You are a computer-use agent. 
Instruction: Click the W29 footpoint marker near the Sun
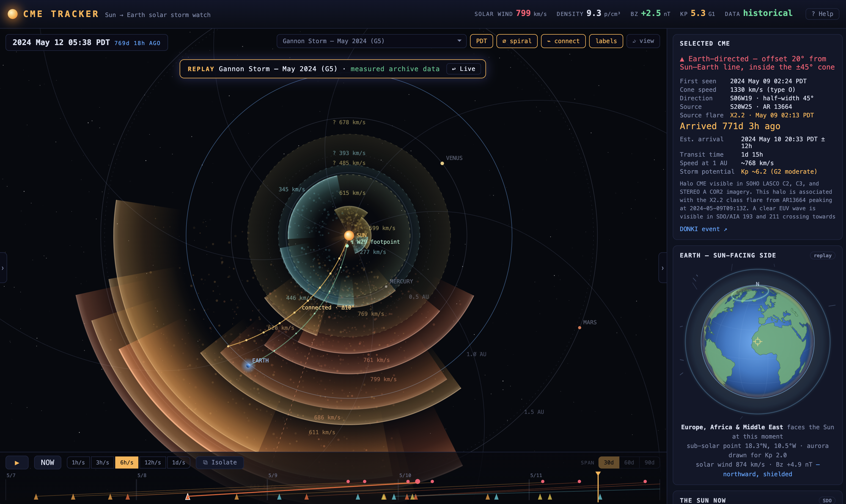(347, 246)
